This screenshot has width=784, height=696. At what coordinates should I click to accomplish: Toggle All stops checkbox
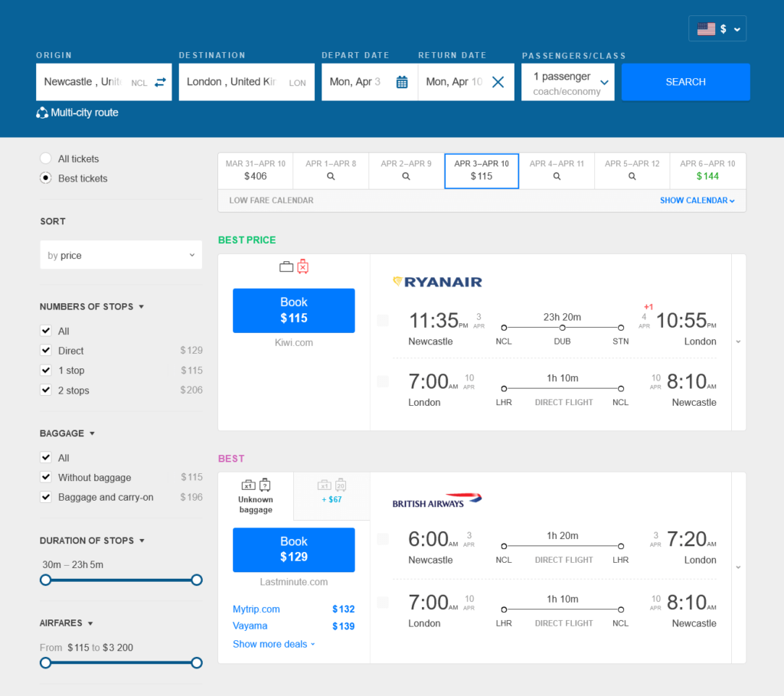point(46,331)
